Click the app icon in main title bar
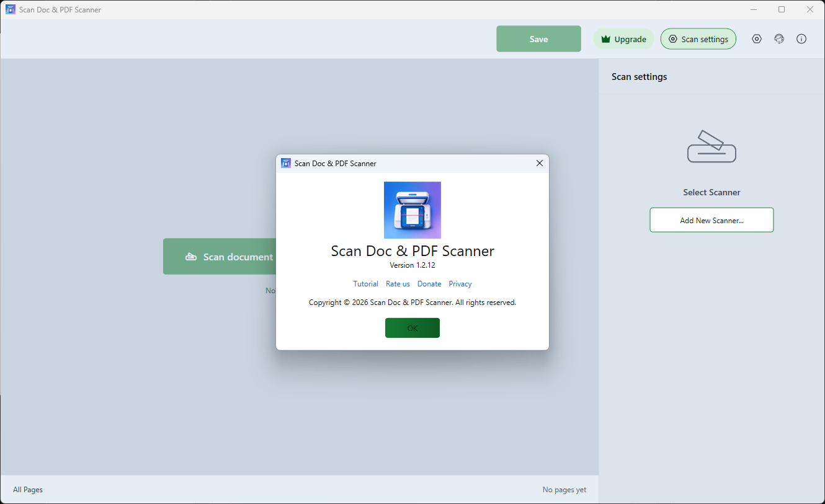This screenshot has height=504, width=825. (11, 9)
